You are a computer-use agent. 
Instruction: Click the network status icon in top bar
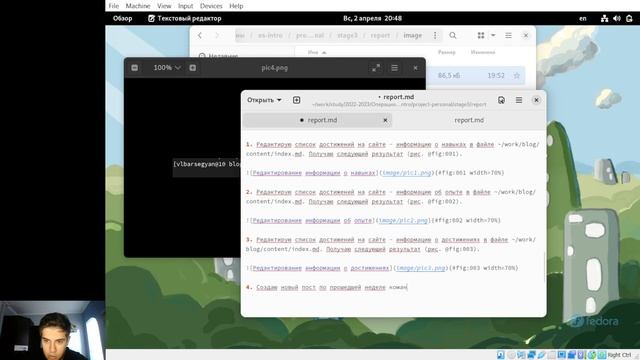pos(604,18)
